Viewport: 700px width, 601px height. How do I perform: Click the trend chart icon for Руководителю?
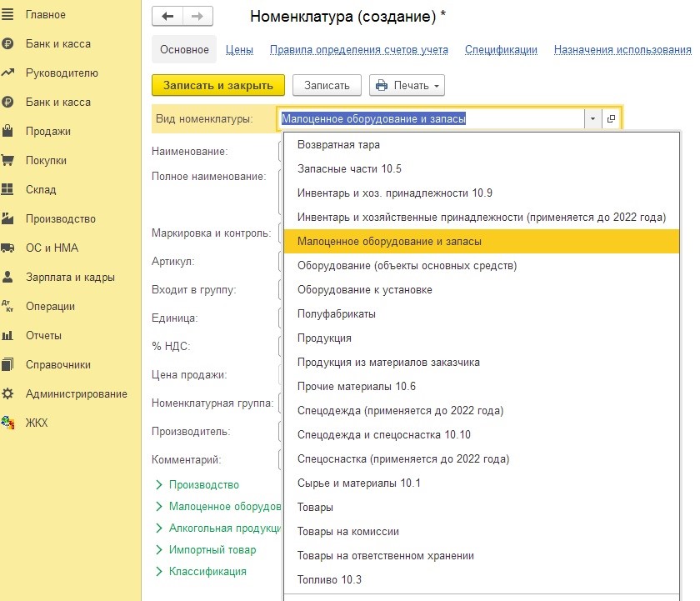[7, 73]
